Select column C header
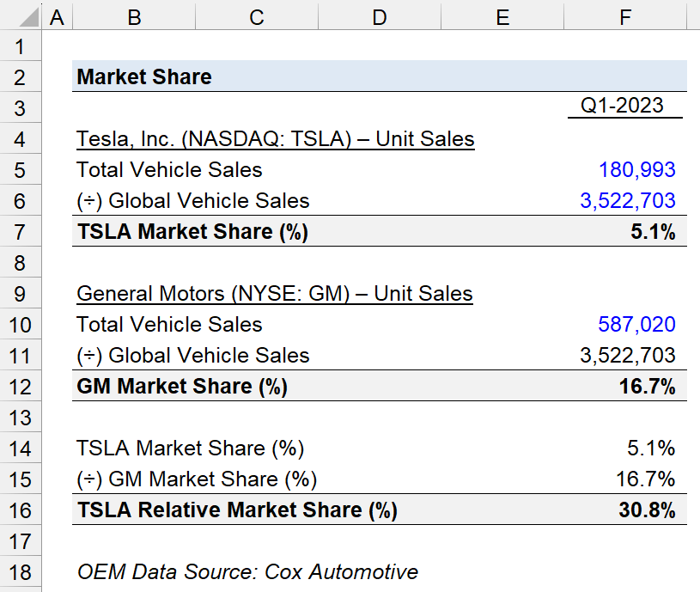 (257, 17)
